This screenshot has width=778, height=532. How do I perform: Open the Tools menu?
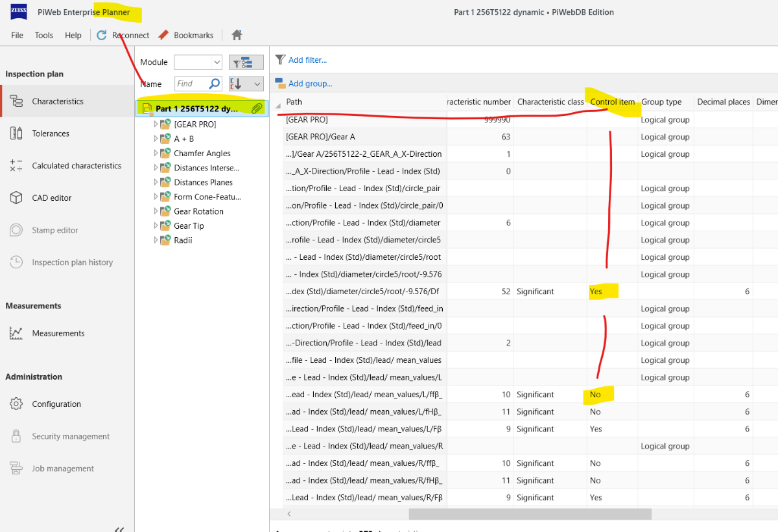coord(44,35)
